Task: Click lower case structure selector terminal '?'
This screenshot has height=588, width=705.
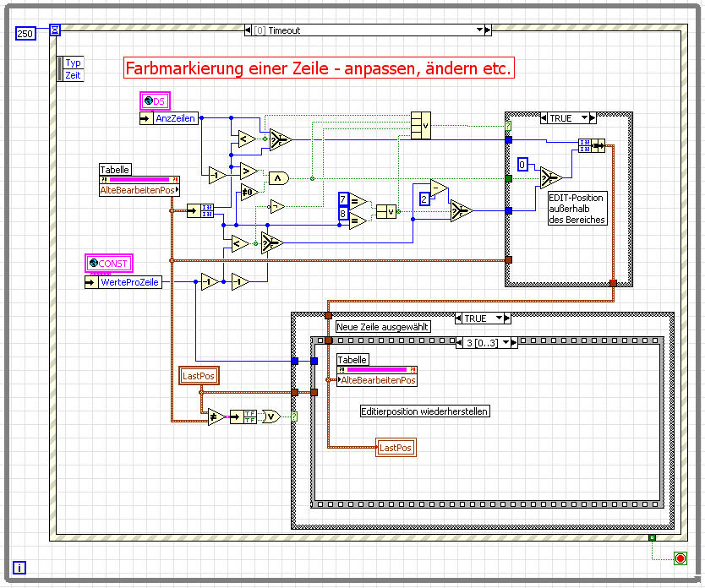Action: [294, 416]
